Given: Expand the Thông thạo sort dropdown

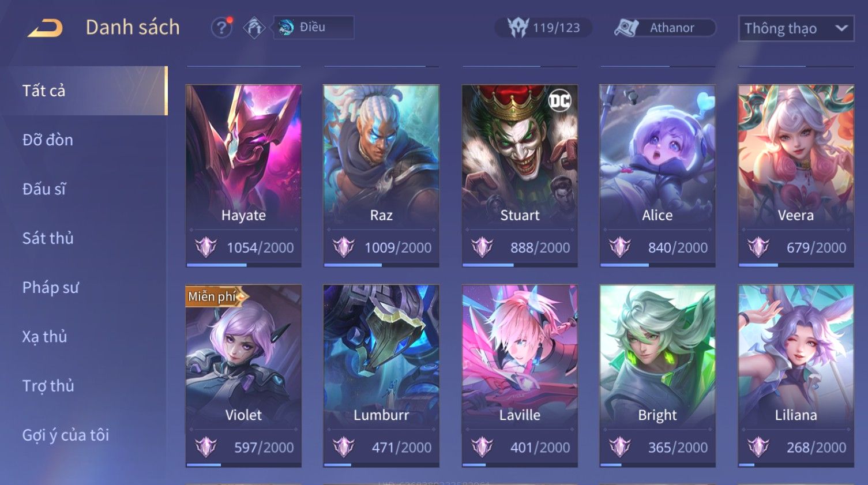Looking at the screenshot, I should point(796,28).
